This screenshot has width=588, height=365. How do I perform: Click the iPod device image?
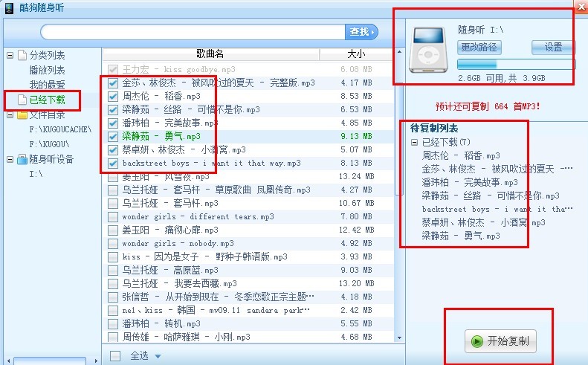(430, 50)
